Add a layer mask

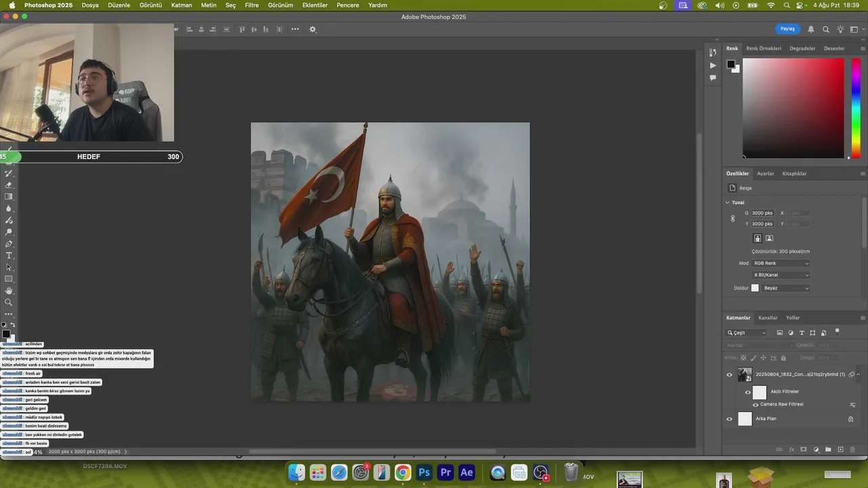point(804,449)
